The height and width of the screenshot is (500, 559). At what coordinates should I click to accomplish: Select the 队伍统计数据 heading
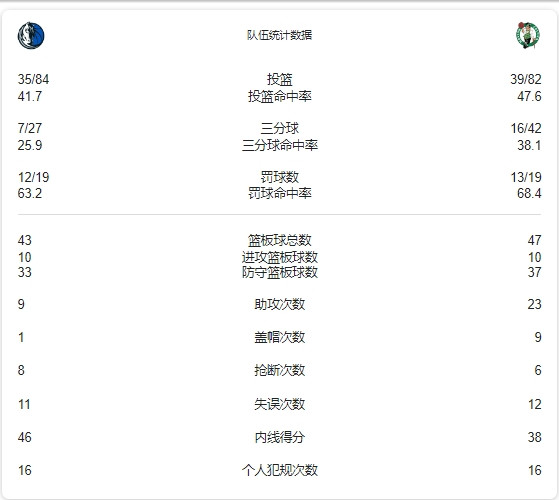click(280, 35)
